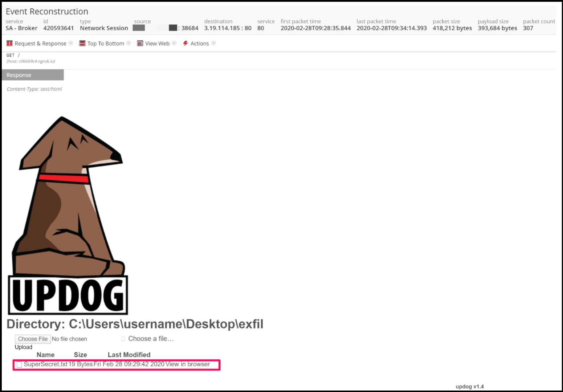Click the Choose File upload button
The image size is (563, 392).
[32, 339]
